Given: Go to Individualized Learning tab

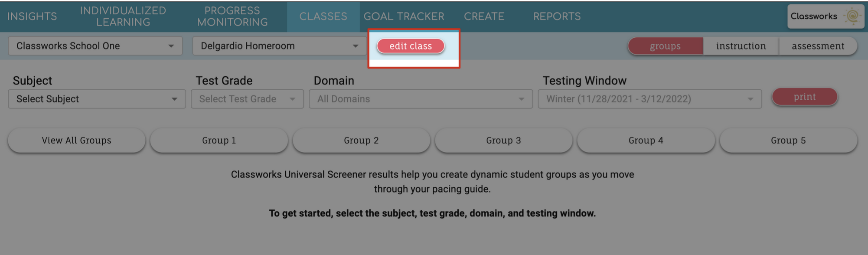Looking at the screenshot, I should coord(123,16).
